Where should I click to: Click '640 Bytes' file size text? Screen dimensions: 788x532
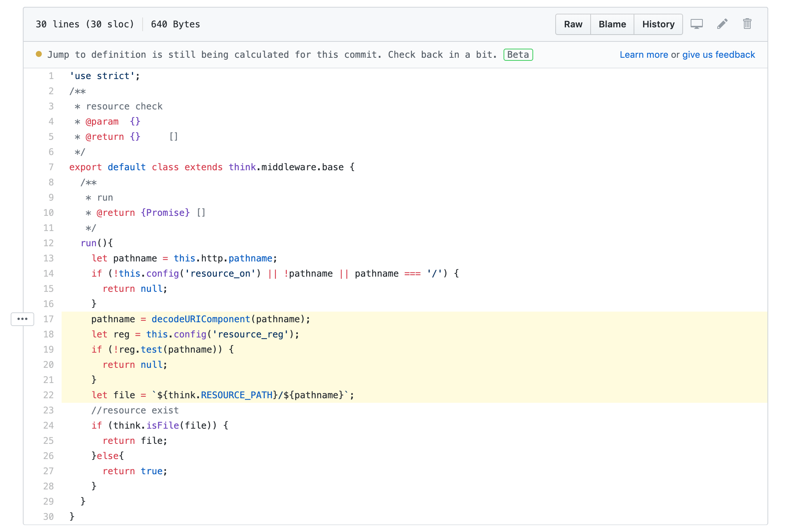click(175, 24)
